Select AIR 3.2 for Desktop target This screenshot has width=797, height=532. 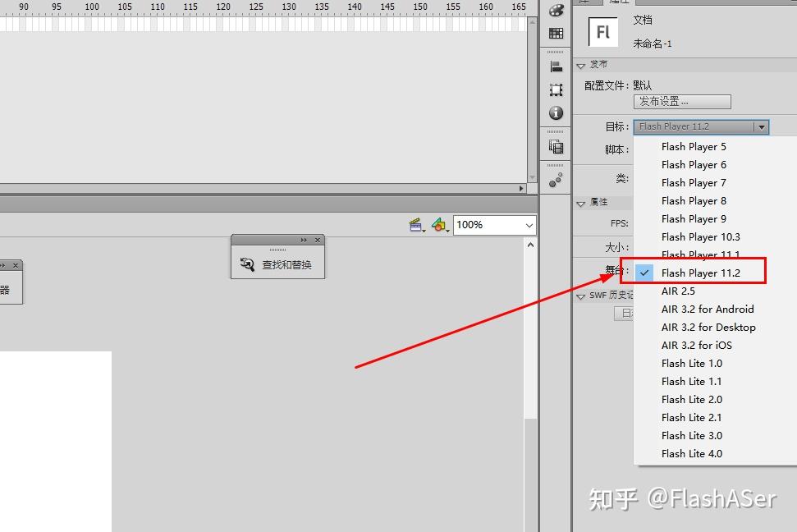tap(708, 327)
